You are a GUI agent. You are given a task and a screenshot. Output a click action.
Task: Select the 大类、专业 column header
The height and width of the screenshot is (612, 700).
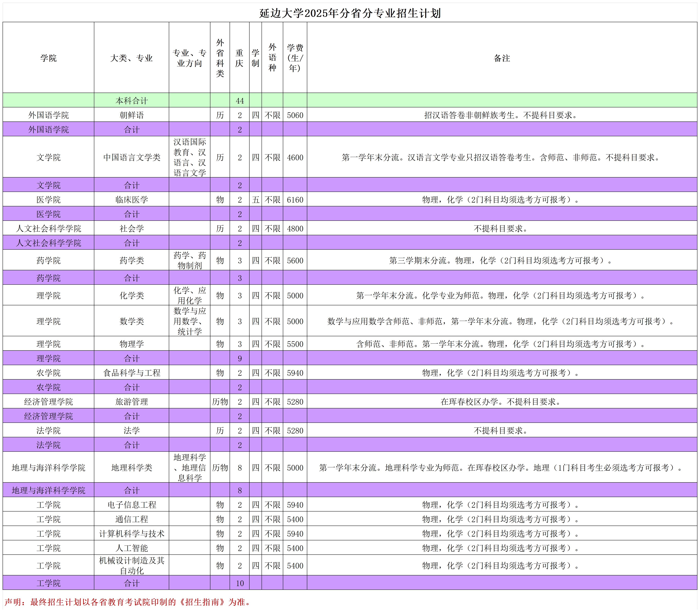pyautogui.click(x=131, y=58)
